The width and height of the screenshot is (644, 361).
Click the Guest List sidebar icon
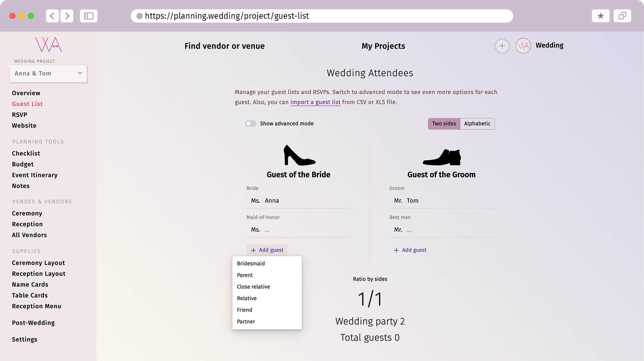27,104
